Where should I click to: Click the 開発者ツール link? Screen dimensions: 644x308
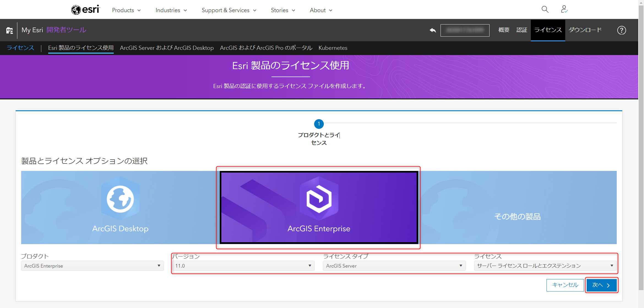66,30
